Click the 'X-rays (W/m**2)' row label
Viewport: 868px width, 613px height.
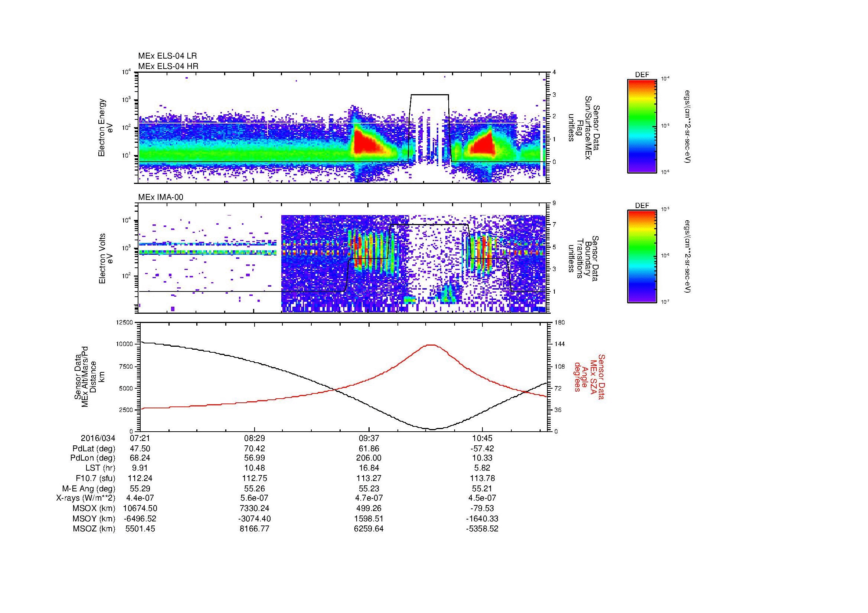click(x=85, y=498)
